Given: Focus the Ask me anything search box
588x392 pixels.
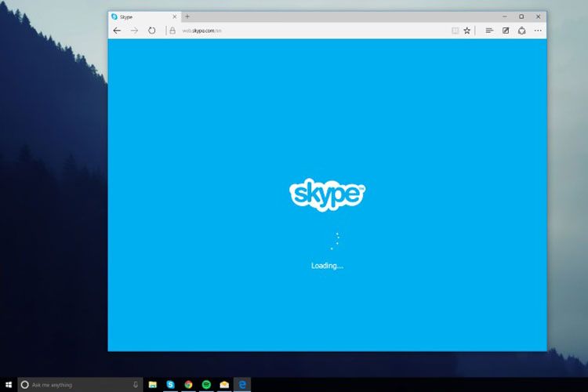Looking at the screenshot, I should point(80,384).
